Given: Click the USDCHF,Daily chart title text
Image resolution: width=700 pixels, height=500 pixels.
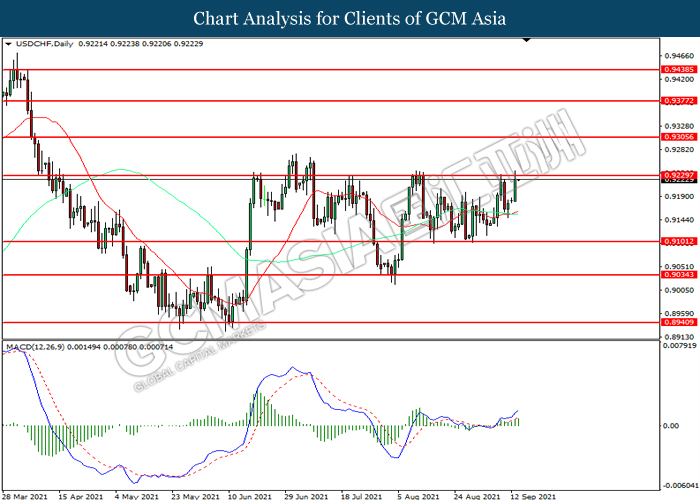Looking at the screenshot, I should (x=44, y=44).
